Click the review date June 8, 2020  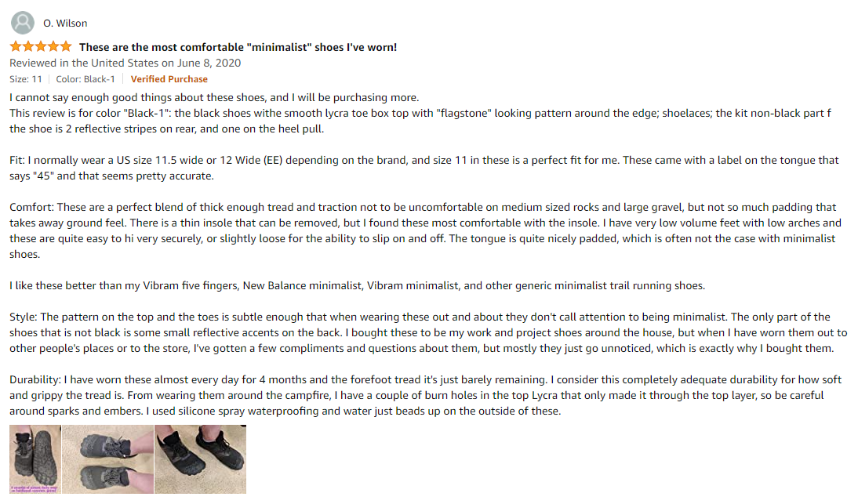coord(125,63)
